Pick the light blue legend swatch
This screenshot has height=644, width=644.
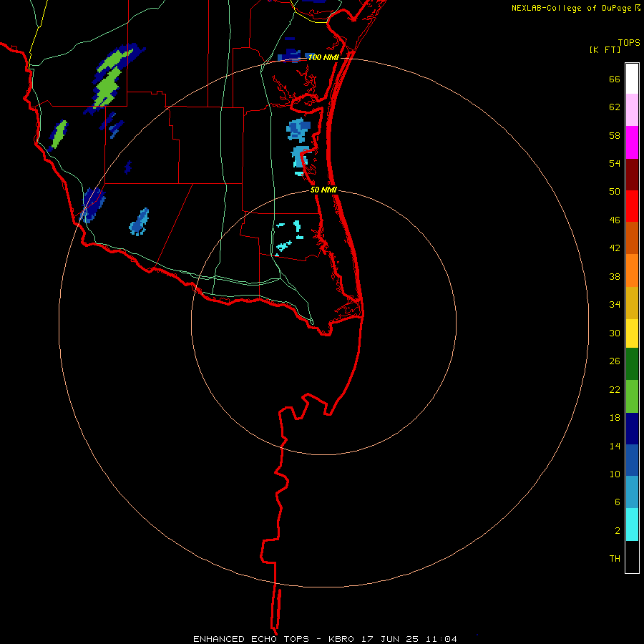tap(632, 492)
